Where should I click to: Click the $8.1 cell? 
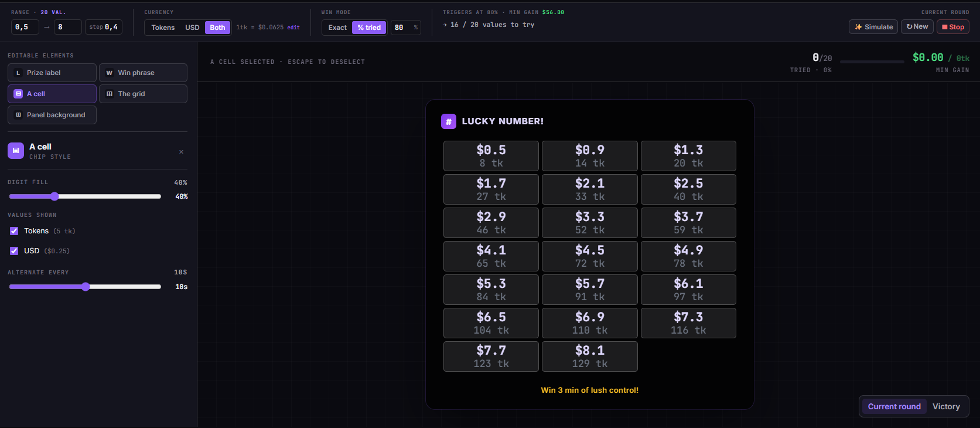point(589,356)
